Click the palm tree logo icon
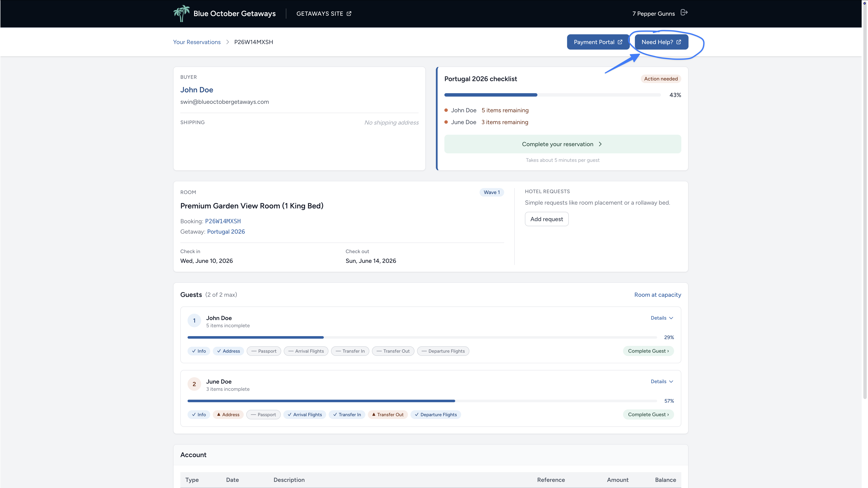Viewport: 868px width, 488px height. (x=181, y=14)
